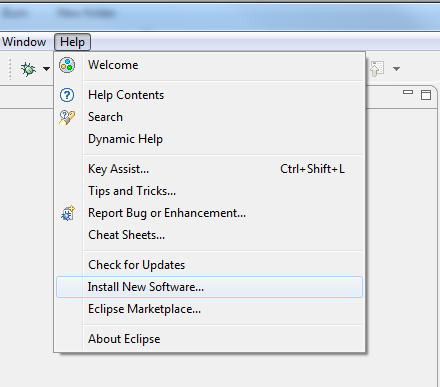Select Welcome from Help menu
The height and width of the screenshot is (387, 440).
coord(209,65)
